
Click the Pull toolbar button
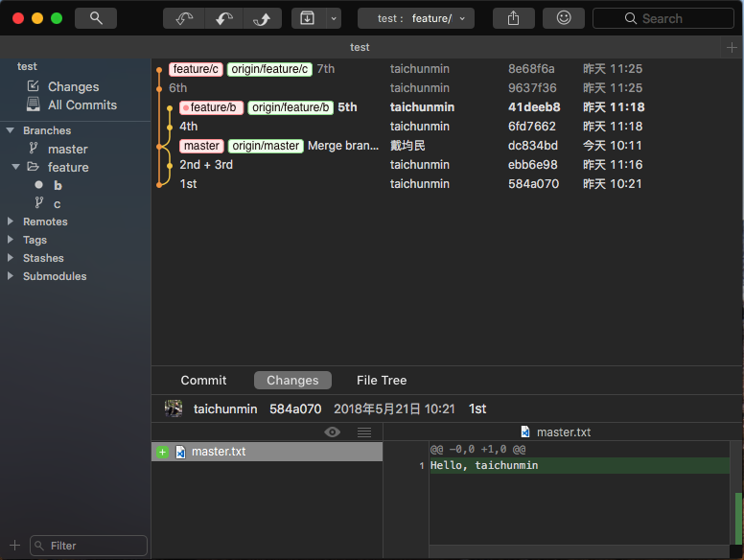tap(222, 18)
